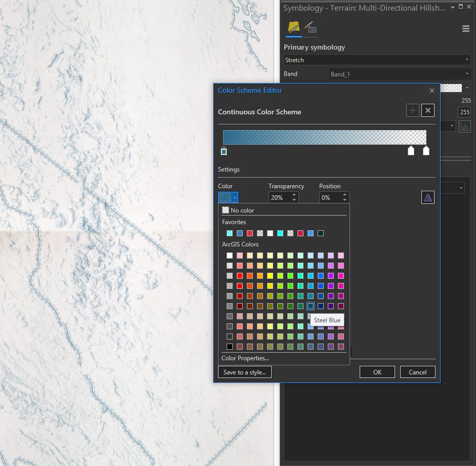This screenshot has width=476, height=466.
Task: Click the reverse color scheme icon
Action: (428, 197)
